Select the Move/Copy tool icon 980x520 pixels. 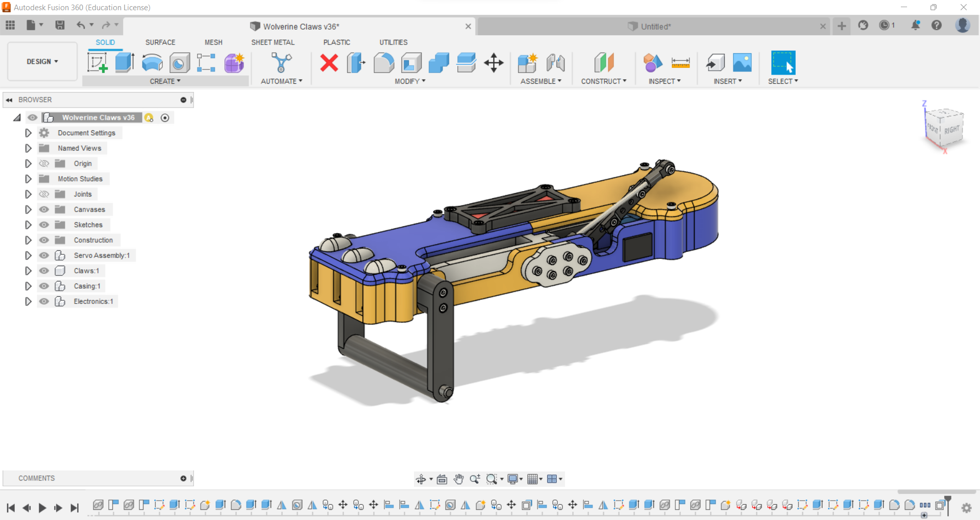(494, 63)
